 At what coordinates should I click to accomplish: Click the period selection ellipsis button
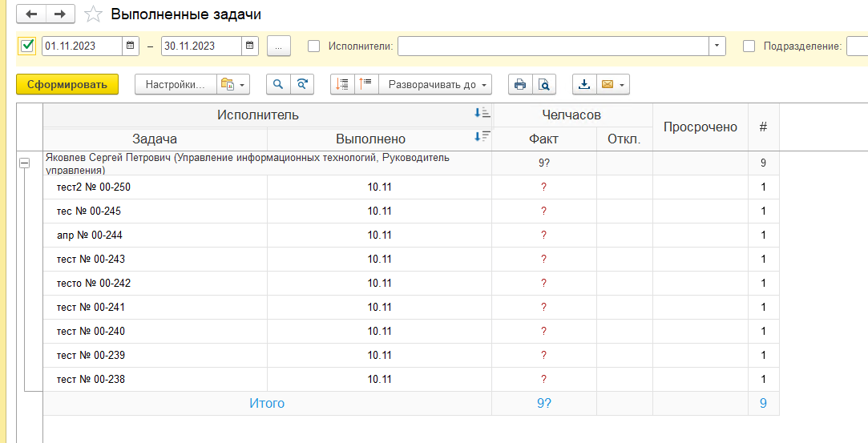pos(278,46)
